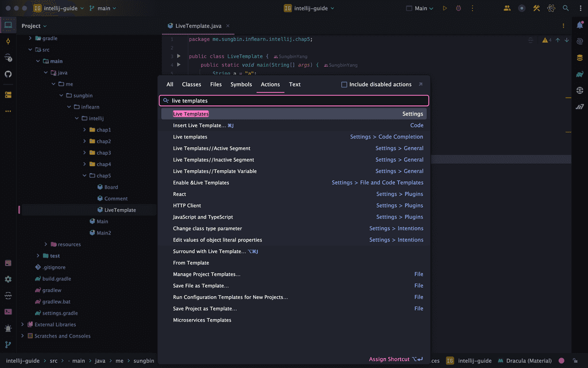Select Microservices Templates result
Screen dimensions: 588x368
[294, 320]
